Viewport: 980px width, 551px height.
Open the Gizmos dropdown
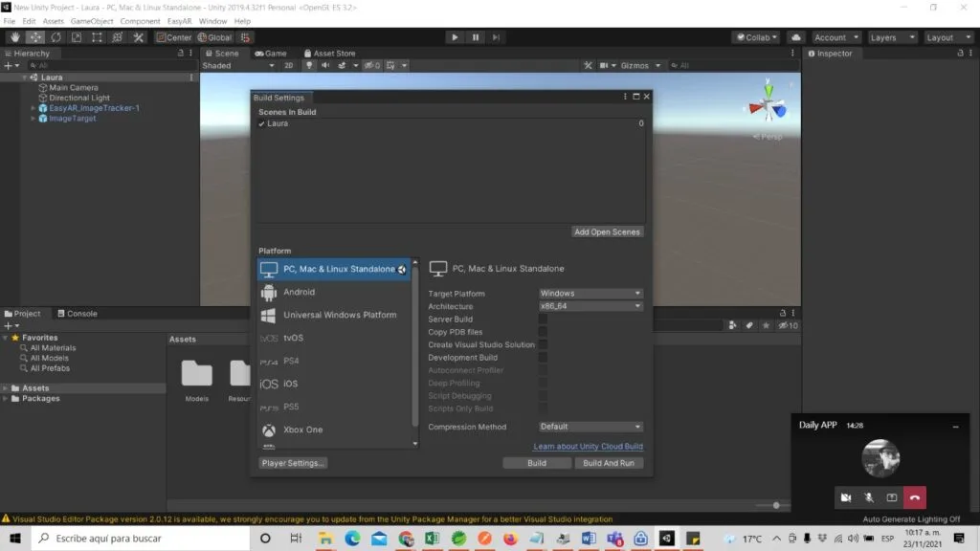tap(640, 66)
